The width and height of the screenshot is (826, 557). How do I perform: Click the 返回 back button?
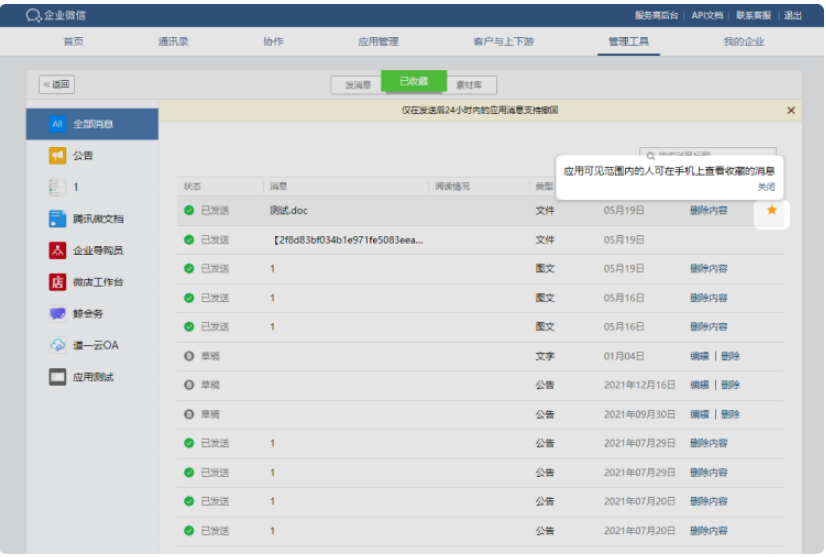(x=57, y=85)
